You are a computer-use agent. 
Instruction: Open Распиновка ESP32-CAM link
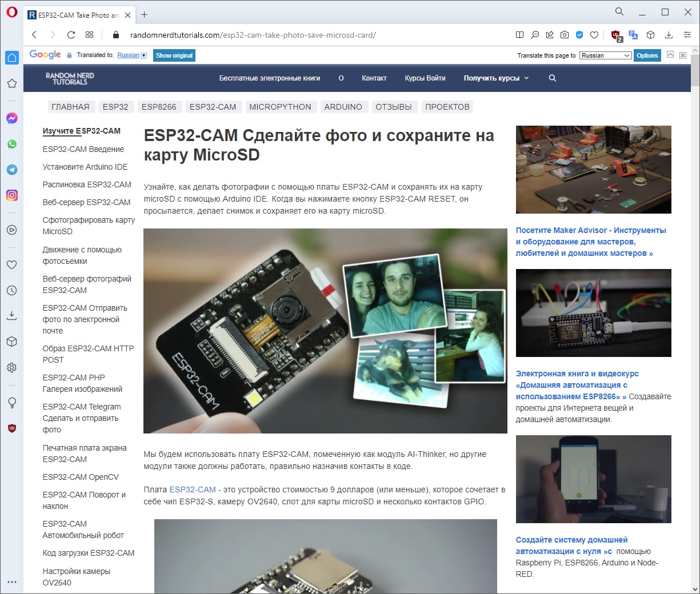(x=87, y=184)
